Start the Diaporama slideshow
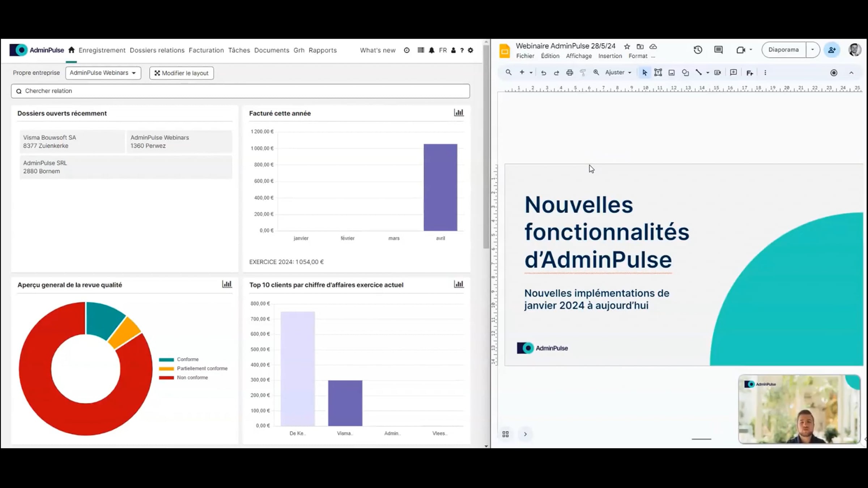 tap(784, 50)
